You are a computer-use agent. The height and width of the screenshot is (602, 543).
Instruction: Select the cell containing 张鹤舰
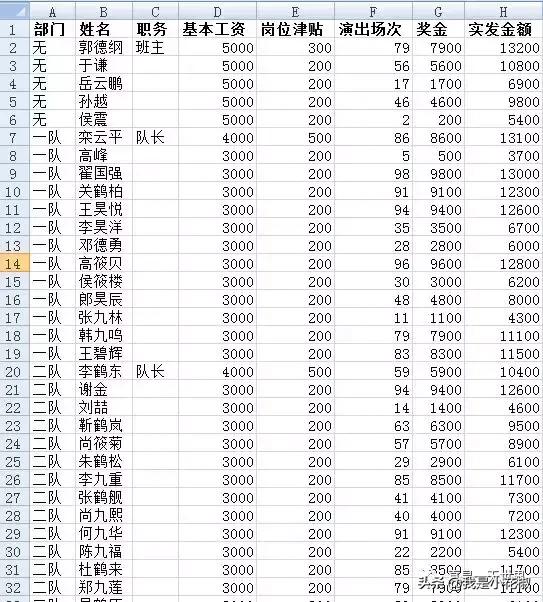click(x=104, y=498)
